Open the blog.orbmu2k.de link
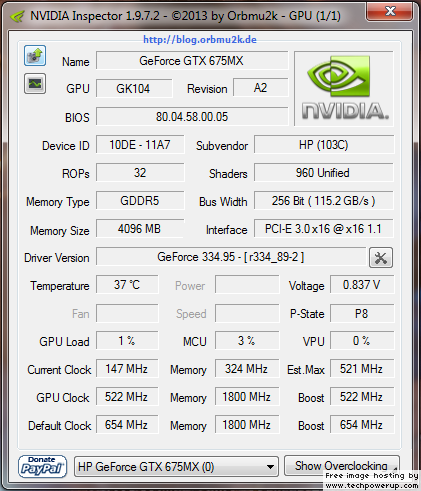 coord(200,40)
